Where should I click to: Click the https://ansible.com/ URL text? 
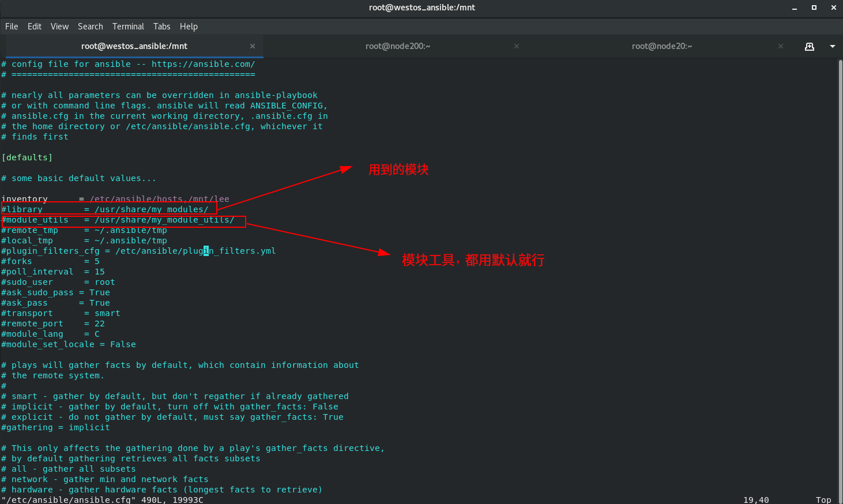click(203, 64)
